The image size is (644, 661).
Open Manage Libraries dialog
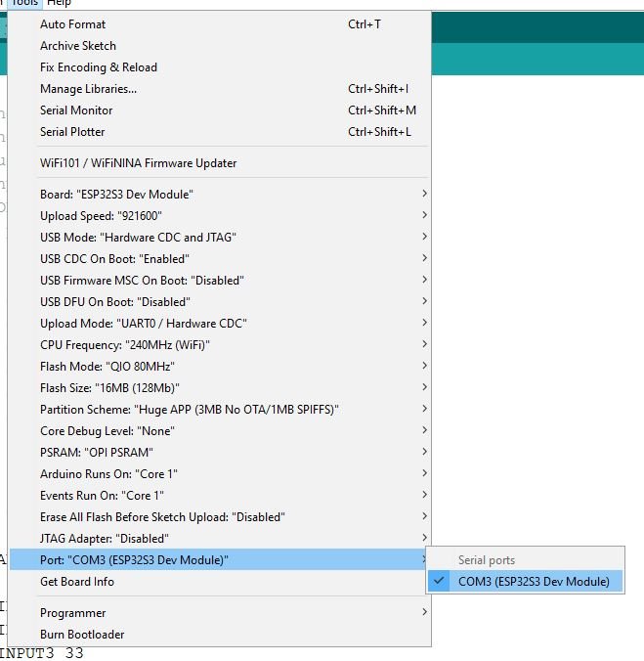click(x=88, y=89)
